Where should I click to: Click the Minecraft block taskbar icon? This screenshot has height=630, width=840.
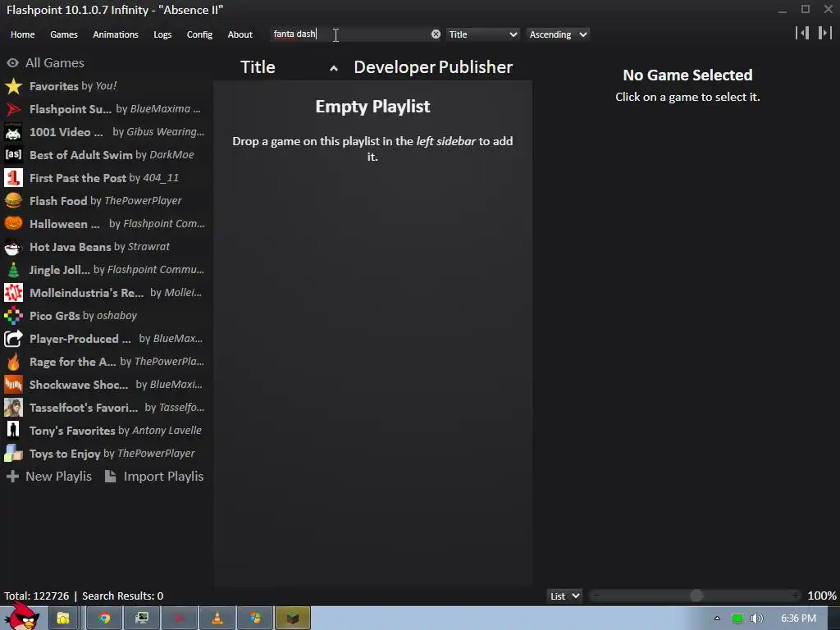coord(293,619)
